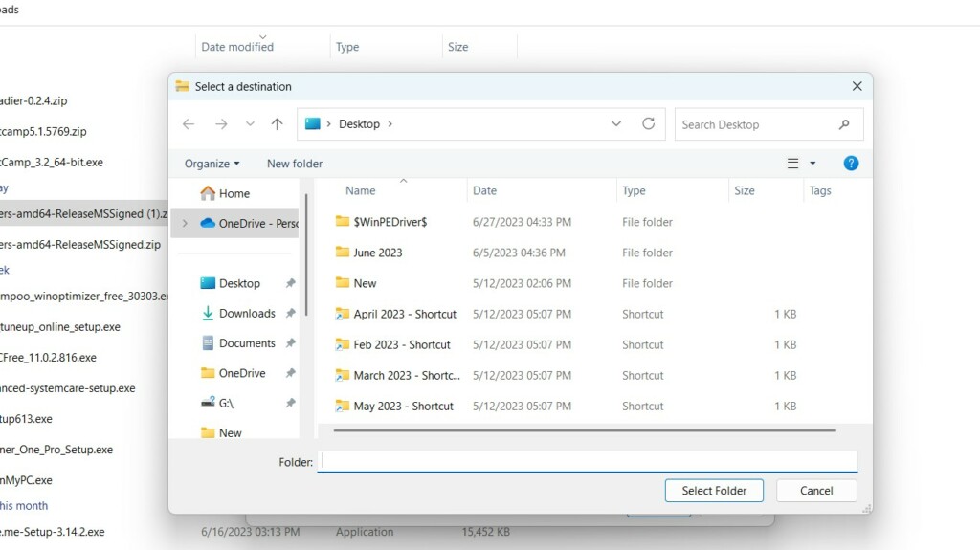This screenshot has height=550, width=980.
Task: Cancel the destination dialog
Action: tap(815, 491)
